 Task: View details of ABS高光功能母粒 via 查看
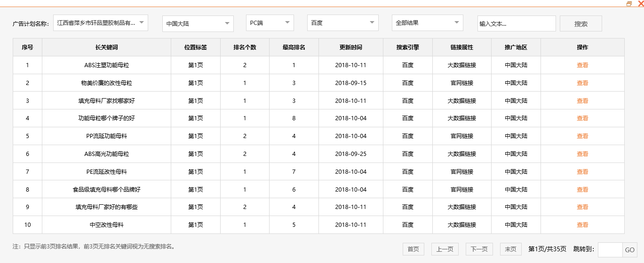tap(582, 154)
